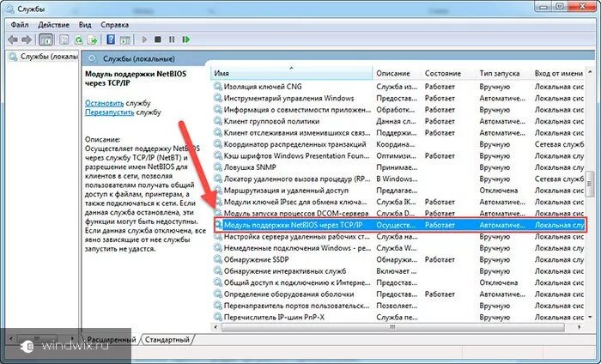
Task: Open the Файл menu
Action: pyautogui.click(x=20, y=25)
